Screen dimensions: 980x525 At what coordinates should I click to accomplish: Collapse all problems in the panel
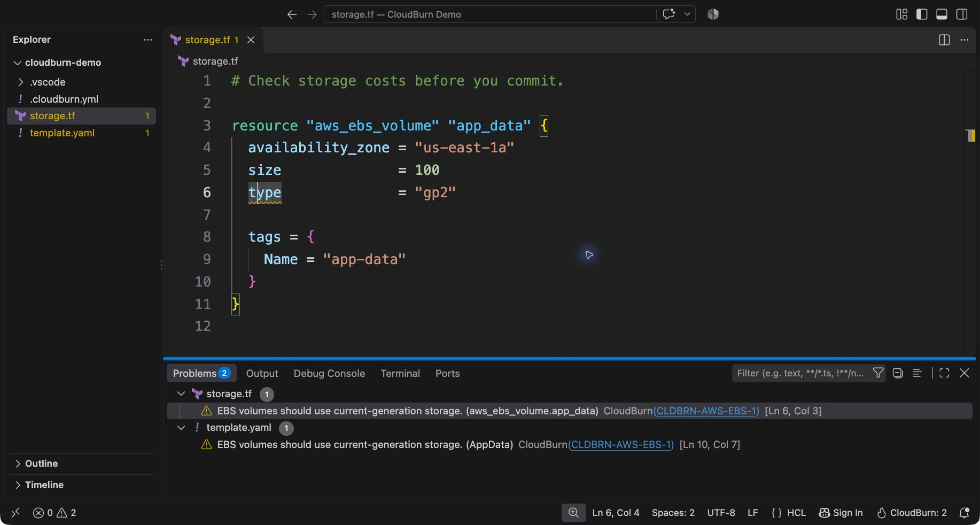[x=898, y=373]
